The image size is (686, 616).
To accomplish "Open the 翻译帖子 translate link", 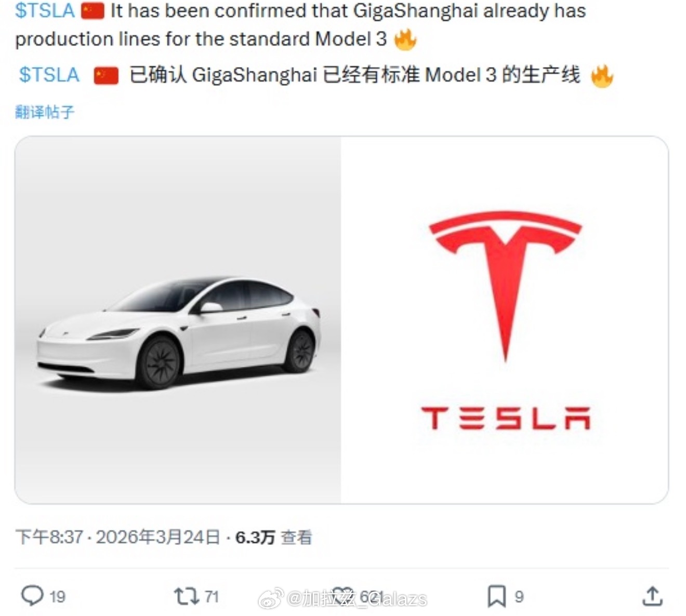I will point(43,111).
